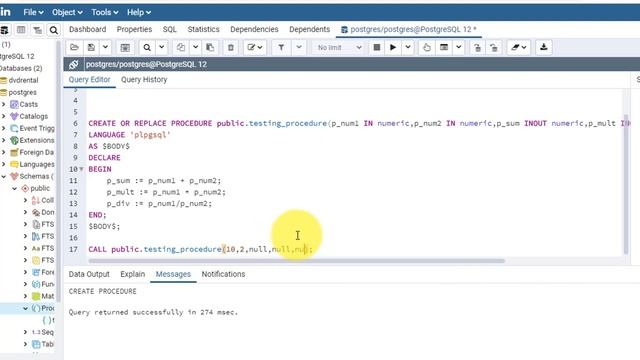640x360 pixels.
Task: Open the Copy options dropdown arrow
Action: (x=196, y=47)
